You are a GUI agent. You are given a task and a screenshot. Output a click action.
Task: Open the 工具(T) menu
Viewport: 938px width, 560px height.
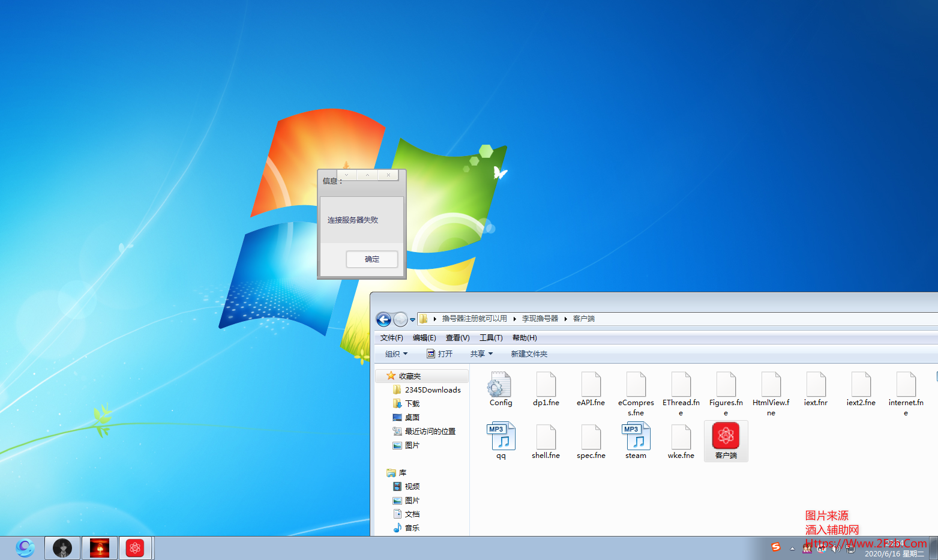tap(491, 338)
